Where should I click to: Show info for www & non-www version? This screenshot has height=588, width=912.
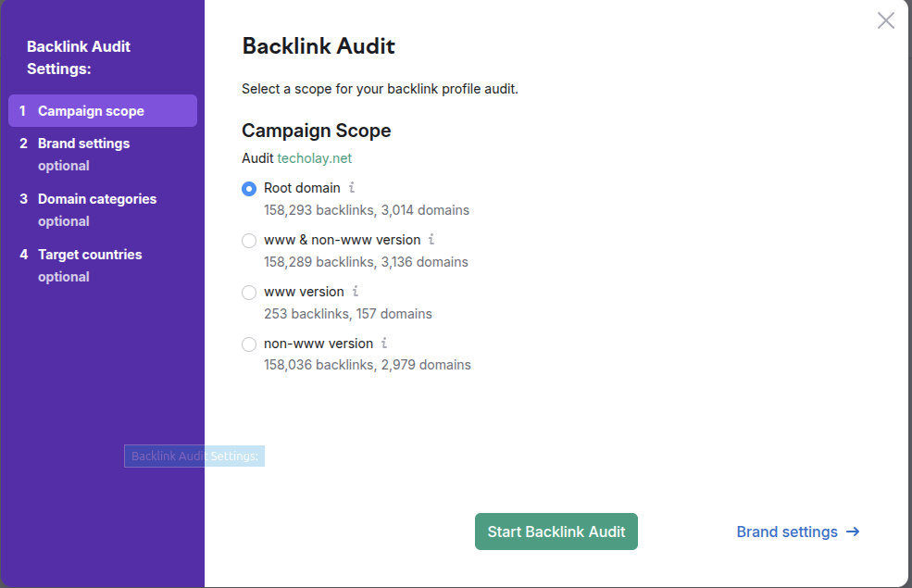[x=431, y=239]
